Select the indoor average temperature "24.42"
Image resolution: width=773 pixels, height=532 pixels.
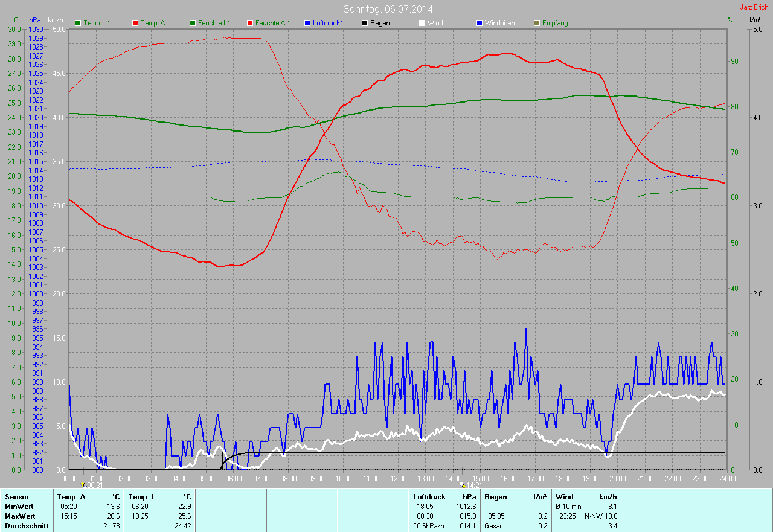tap(182, 526)
